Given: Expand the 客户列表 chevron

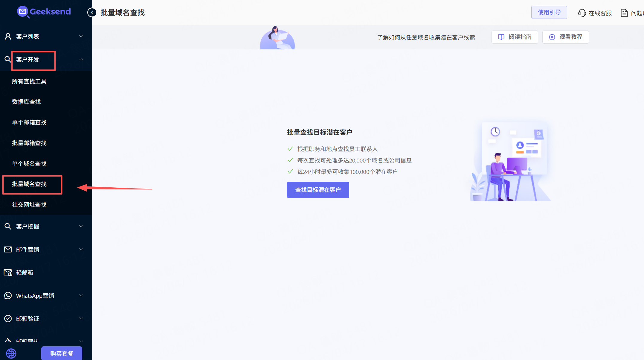Looking at the screenshot, I should pyautogui.click(x=81, y=37).
